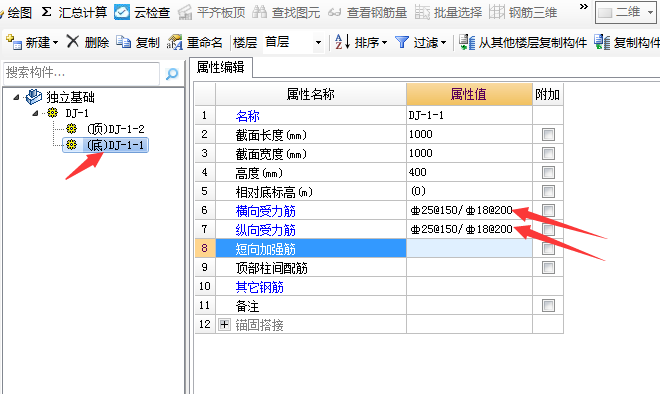
Task: Click 截面长度 value 1000 cell
Action: click(x=469, y=134)
